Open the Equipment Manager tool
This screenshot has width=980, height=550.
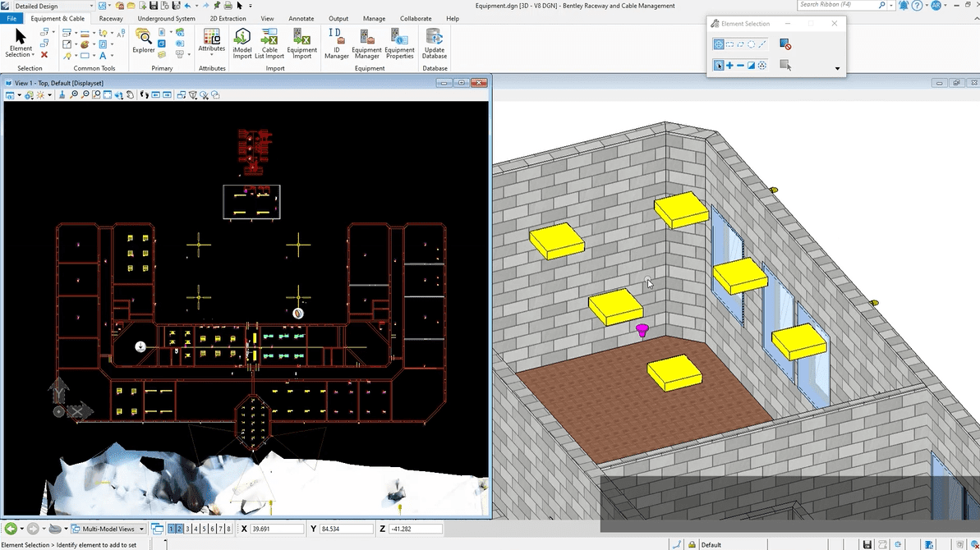coord(366,44)
